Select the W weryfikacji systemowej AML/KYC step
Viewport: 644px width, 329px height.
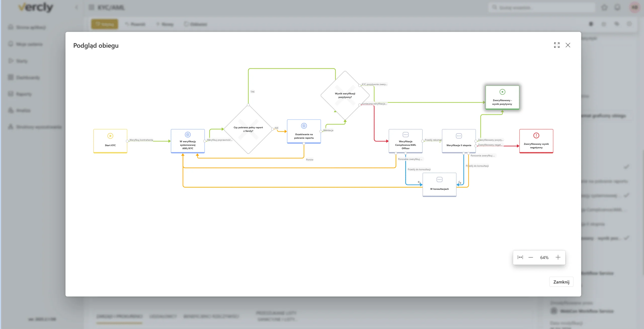point(188,141)
